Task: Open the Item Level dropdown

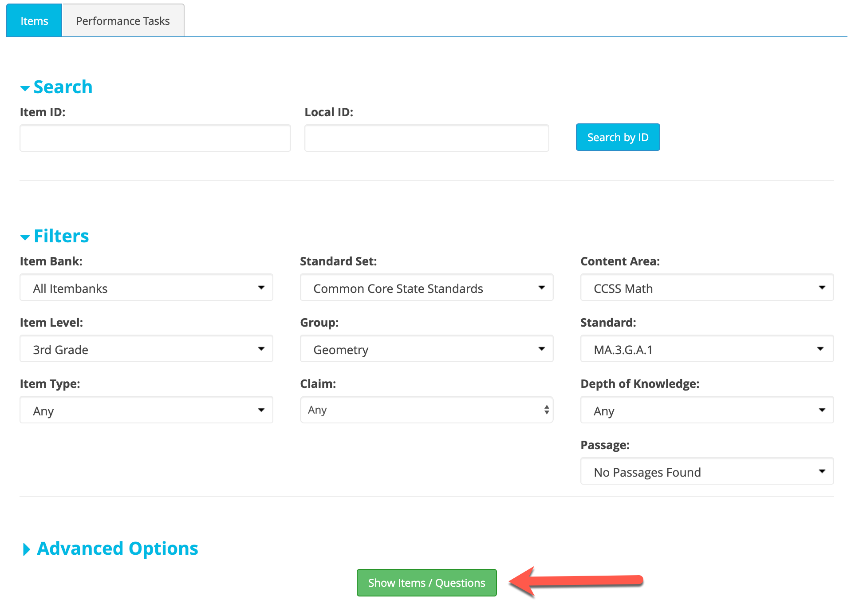Action: 146,349
